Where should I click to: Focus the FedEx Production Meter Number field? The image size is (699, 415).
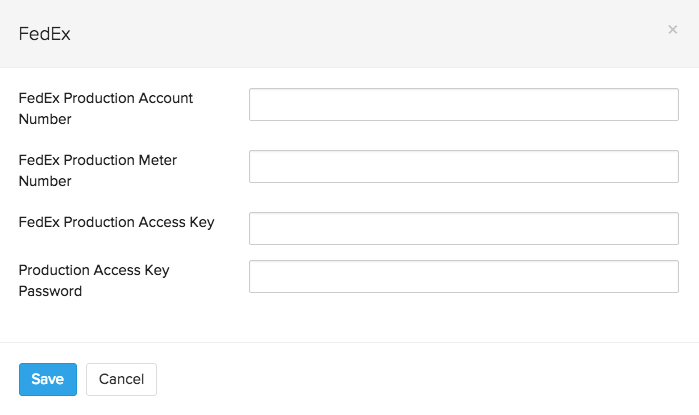(x=463, y=167)
